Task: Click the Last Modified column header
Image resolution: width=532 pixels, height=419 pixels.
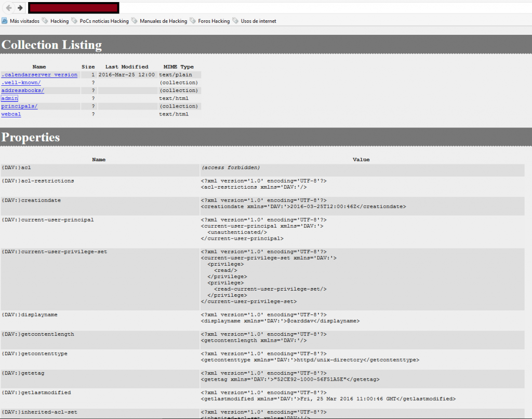Action: pos(127,67)
